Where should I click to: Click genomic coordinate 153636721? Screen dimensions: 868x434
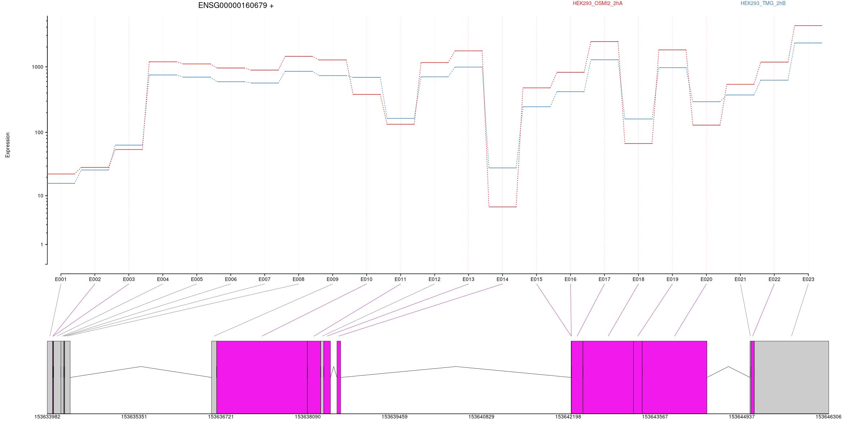pos(221,417)
